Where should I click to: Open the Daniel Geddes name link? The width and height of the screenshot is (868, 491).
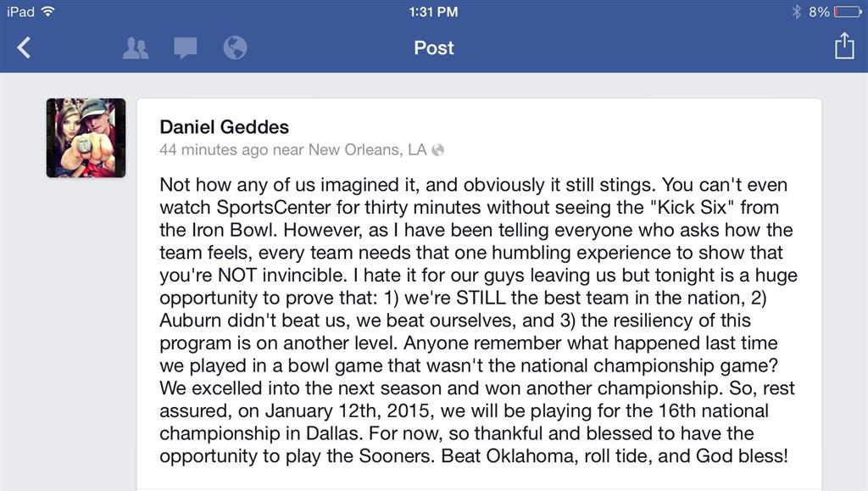coord(224,127)
